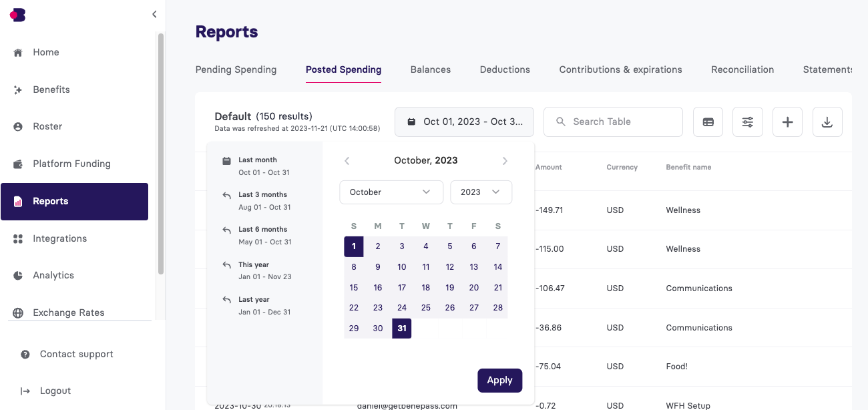Open Integrations in the sidebar

click(74, 239)
